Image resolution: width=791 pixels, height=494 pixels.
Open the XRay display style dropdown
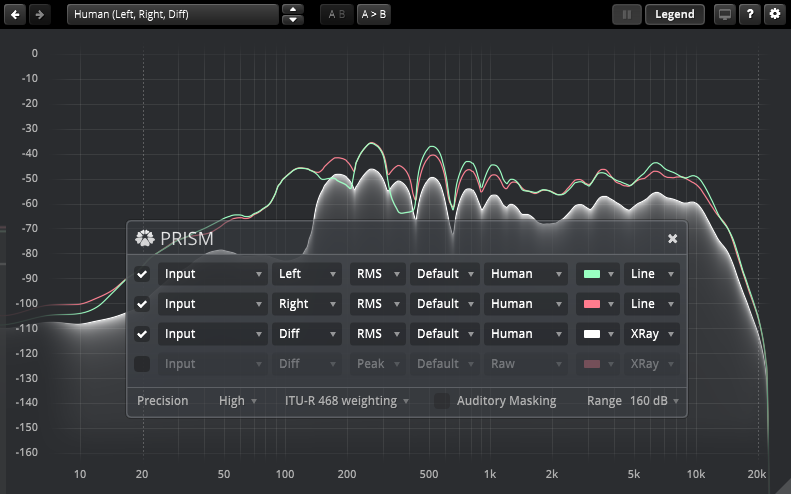click(652, 334)
